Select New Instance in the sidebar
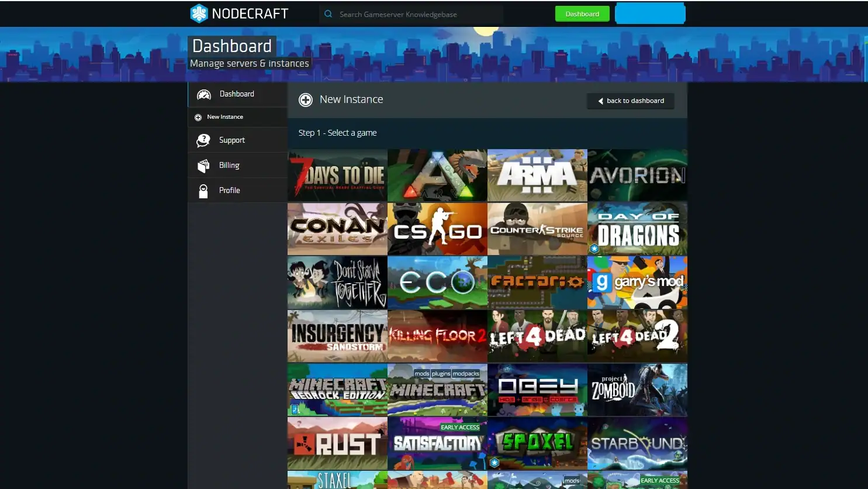This screenshot has height=489, width=868. coord(237,117)
